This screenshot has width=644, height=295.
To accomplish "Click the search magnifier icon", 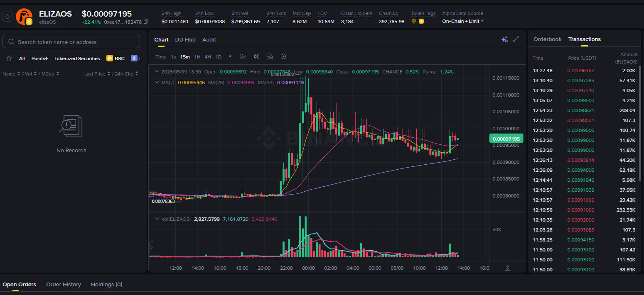I will coord(10,42).
